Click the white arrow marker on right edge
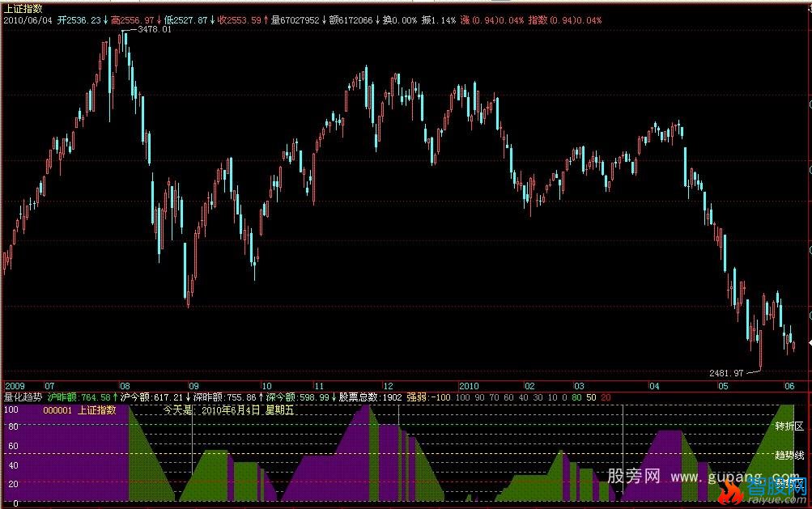This screenshot has width=812, height=509. coord(809,343)
